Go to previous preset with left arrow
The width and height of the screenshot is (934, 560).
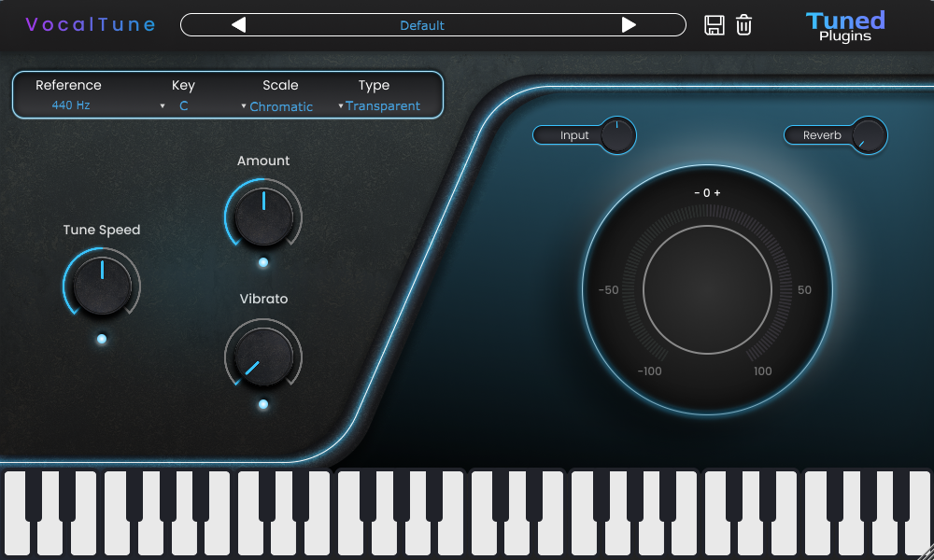click(x=238, y=25)
